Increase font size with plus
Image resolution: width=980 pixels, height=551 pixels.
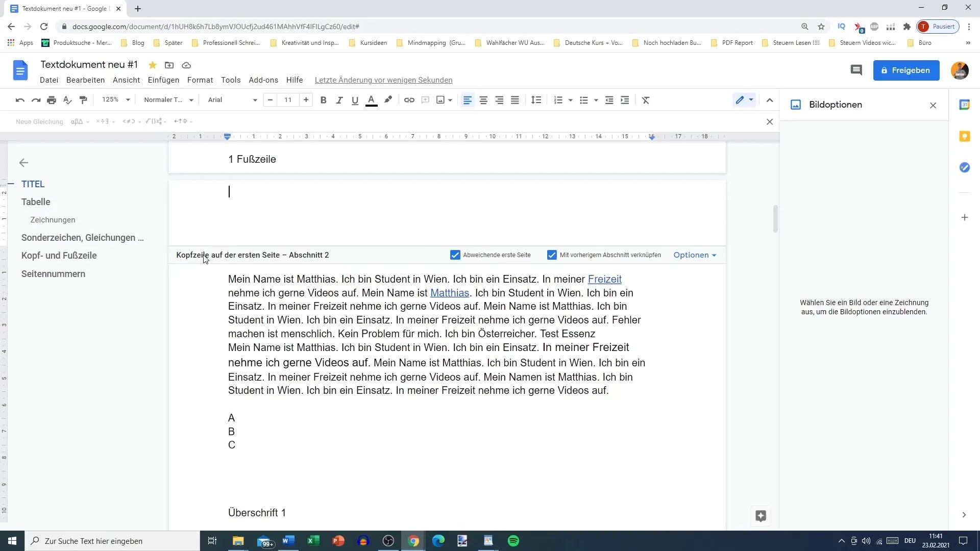306,100
